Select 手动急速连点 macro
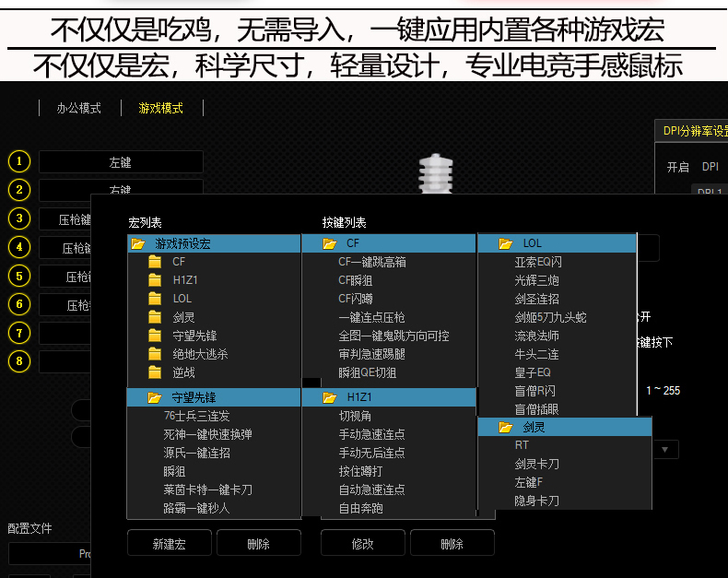Image resolution: width=728 pixels, height=578 pixels. [x=372, y=434]
